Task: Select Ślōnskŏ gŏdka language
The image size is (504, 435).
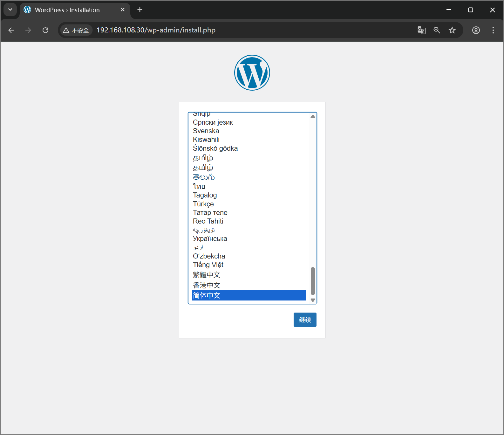Action: tap(249, 148)
